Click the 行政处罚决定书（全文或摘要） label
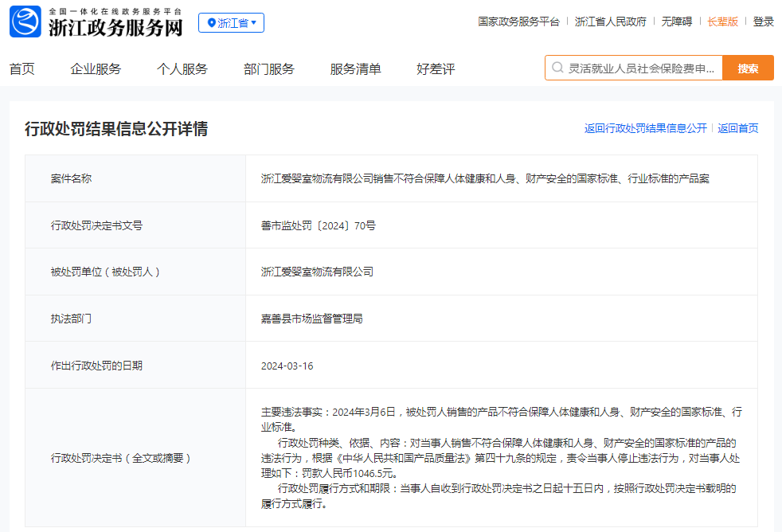This screenshot has width=782, height=532. click(121, 458)
